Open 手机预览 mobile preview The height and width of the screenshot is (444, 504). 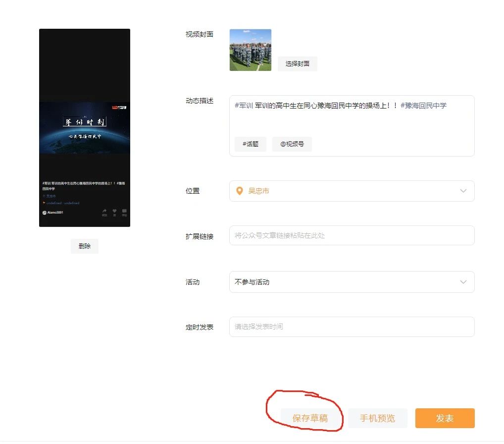tap(377, 418)
